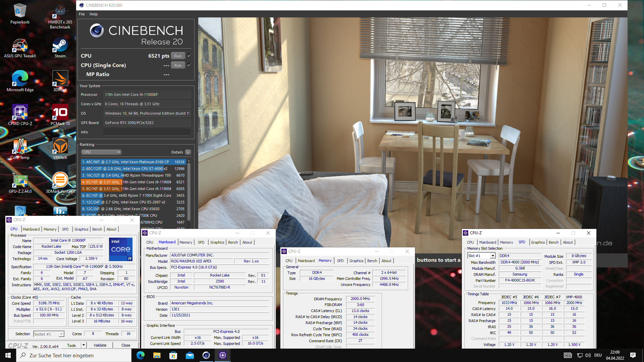644x362 pixels.
Task: Open the Help menu in Cinebench
Action: coord(94,14)
